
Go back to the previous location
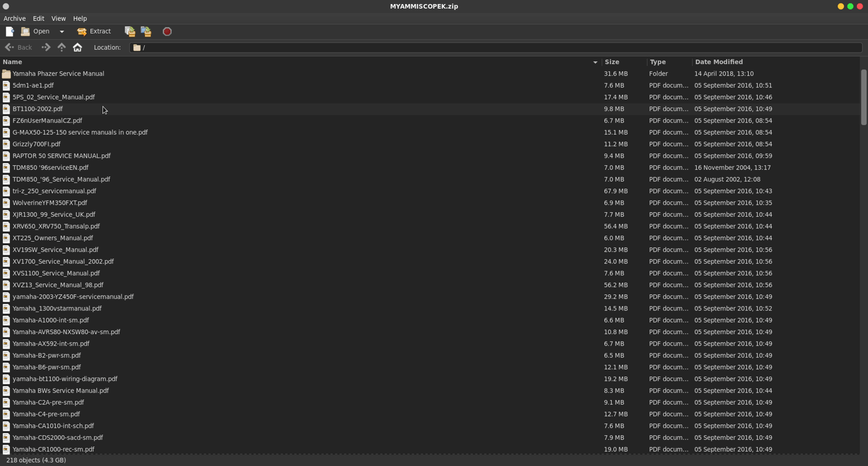coord(19,47)
